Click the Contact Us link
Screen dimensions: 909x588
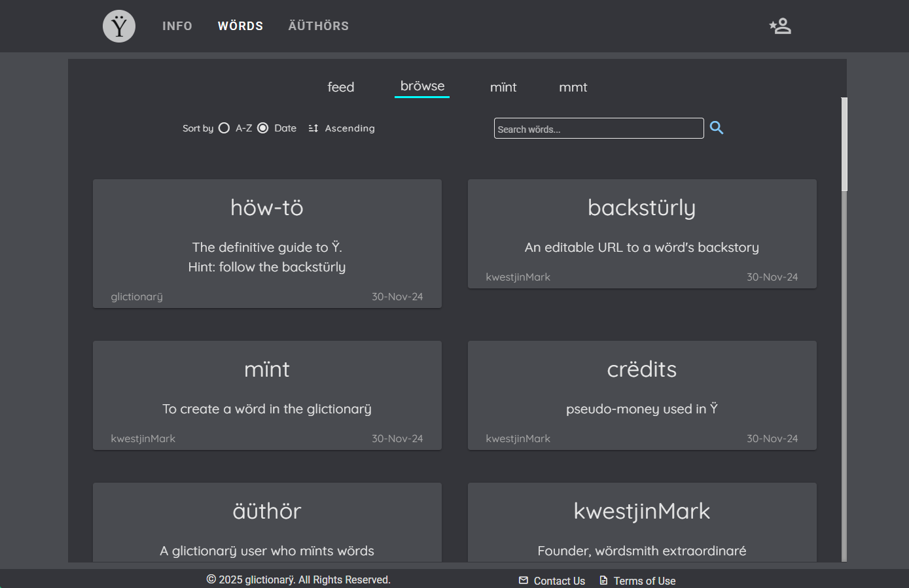point(560,580)
